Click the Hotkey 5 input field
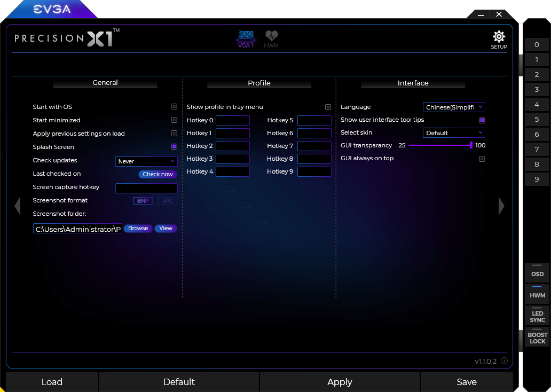This screenshot has height=392, width=551. point(314,120)
